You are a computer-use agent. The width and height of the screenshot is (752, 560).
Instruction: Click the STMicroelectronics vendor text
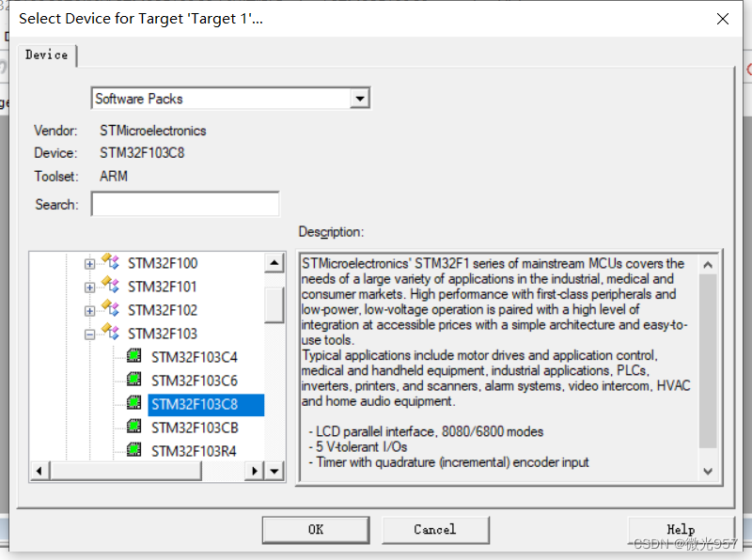153,131
